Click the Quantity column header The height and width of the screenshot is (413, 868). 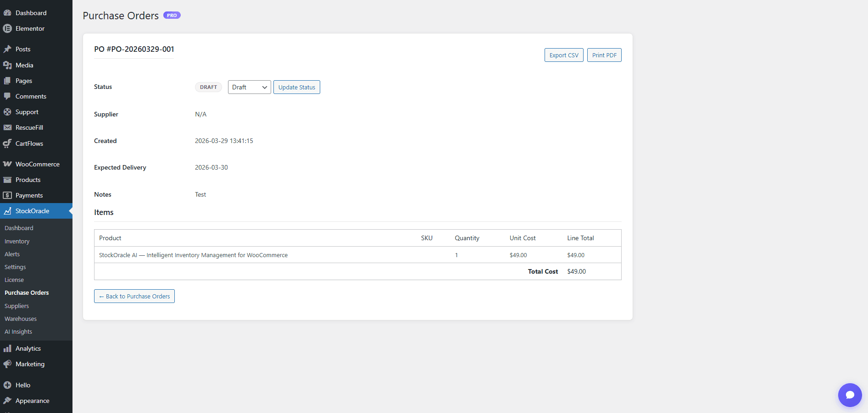467,238
